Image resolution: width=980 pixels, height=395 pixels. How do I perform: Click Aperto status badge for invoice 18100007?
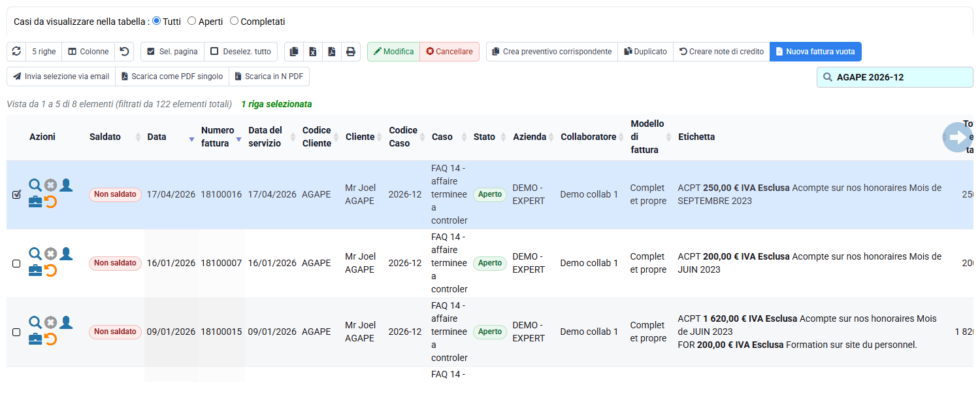(x=490, y=263)
